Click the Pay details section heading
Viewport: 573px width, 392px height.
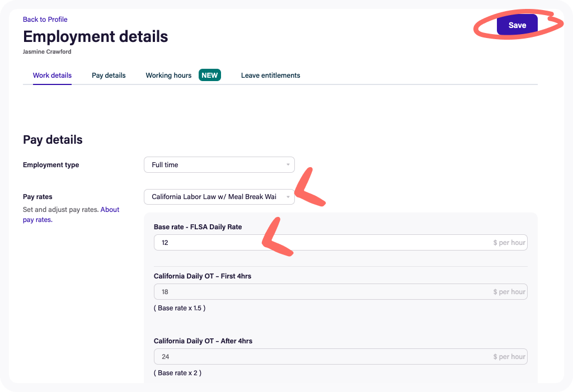point(53,140)
